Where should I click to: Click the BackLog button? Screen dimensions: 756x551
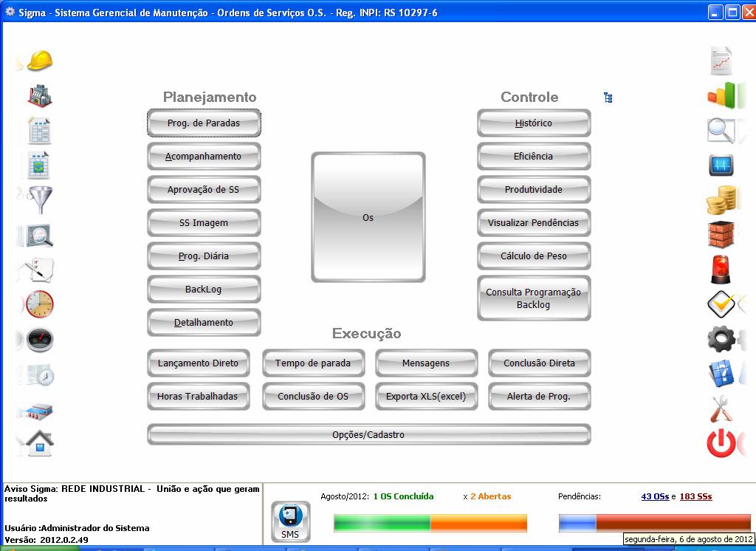[204, 290]
